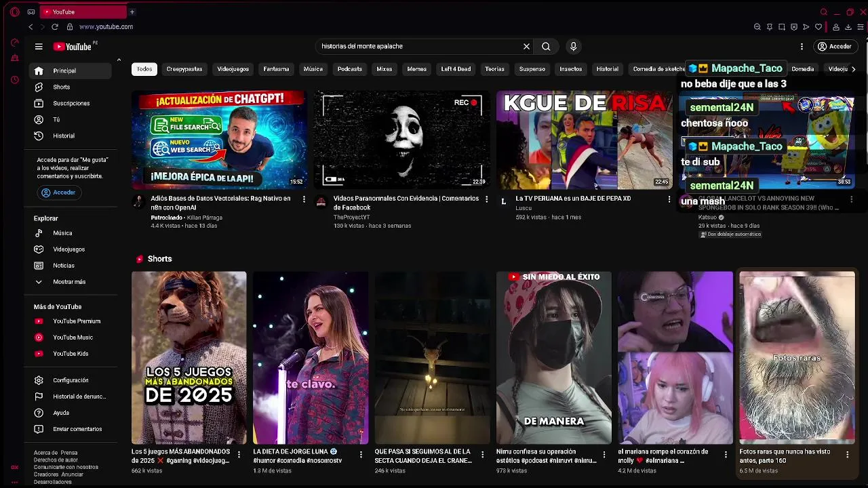
Task: Click the www.youtube.com address bar
Action: (106, 27)
